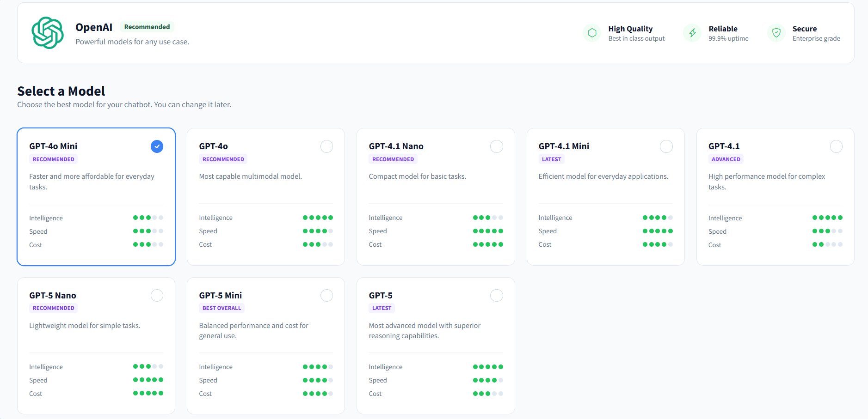Click the RECOMMENDED badge under GPT-4.1 Nano

point(393,159)
